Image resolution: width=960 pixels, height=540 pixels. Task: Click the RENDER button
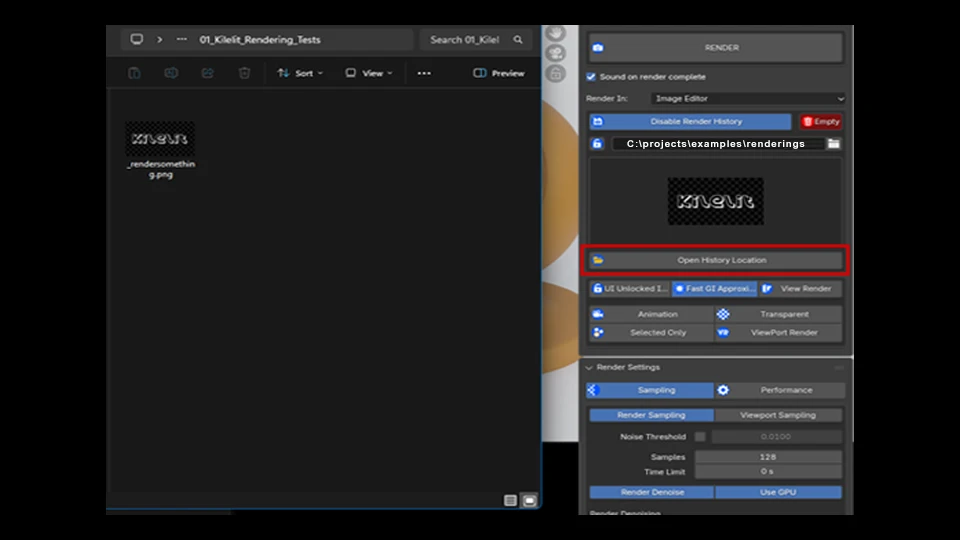[715, 48]
